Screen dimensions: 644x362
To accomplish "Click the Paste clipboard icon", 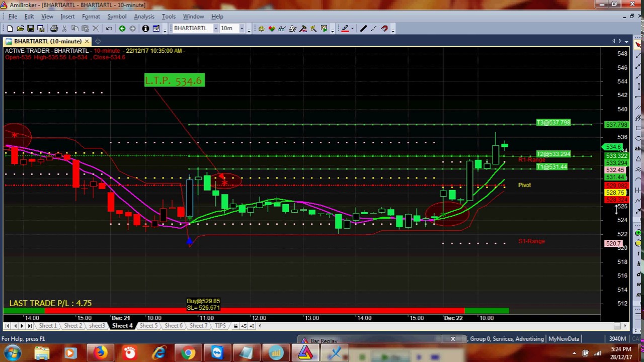I will [85, 29].
